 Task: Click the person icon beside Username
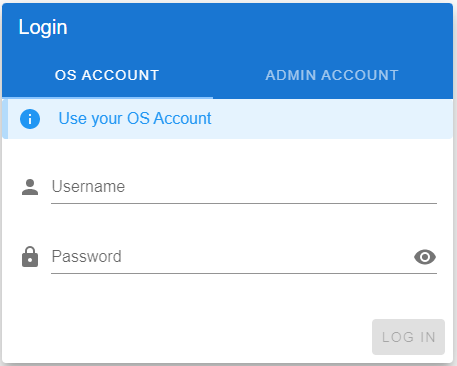tap(30, 187)
